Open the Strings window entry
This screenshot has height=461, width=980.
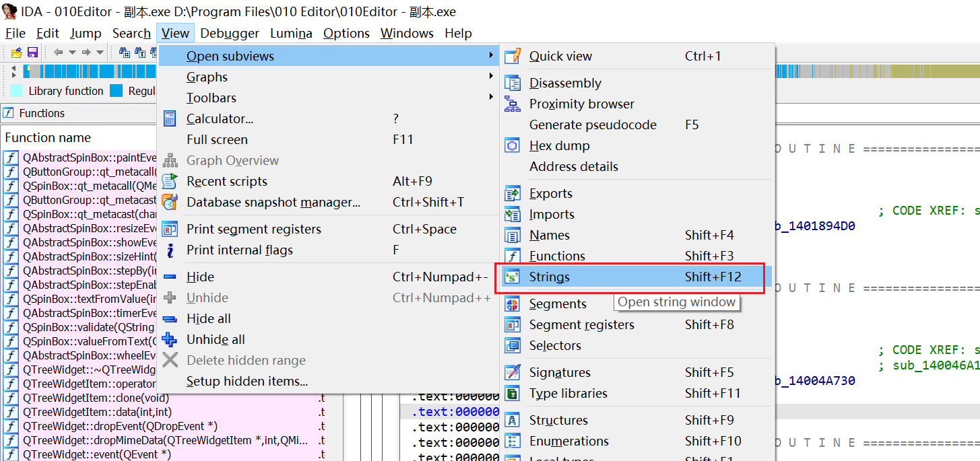(x=636, y=277)
